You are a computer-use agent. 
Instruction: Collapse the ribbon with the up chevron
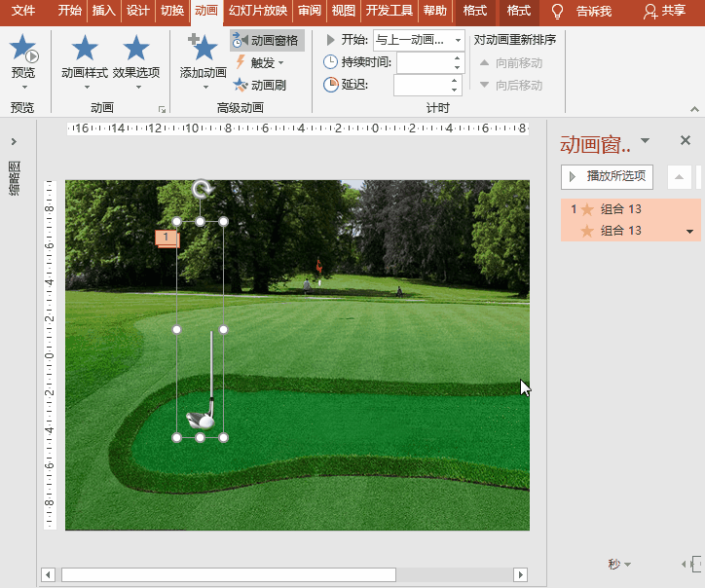click(x=694, y=109)
